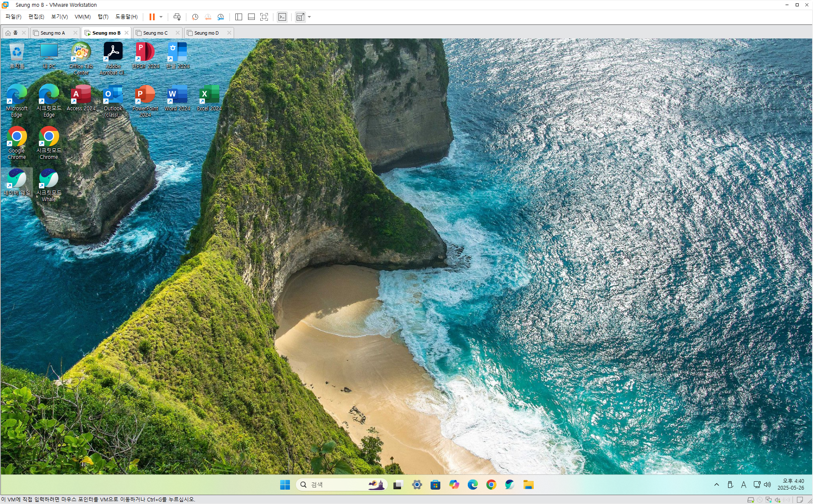
Task: Expand the power options dropdown arrow
Action: click(161, 17)
